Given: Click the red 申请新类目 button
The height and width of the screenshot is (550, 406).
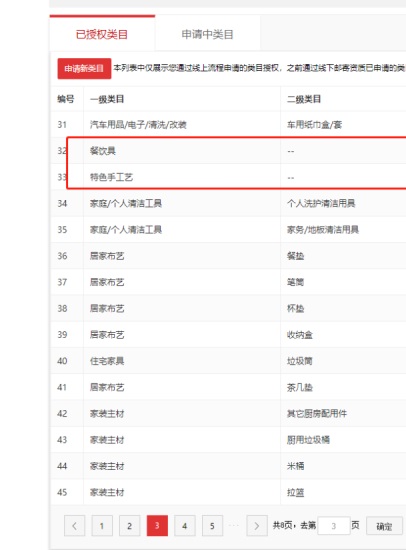Looking at the screenshot, I should (x=84, y=68).
